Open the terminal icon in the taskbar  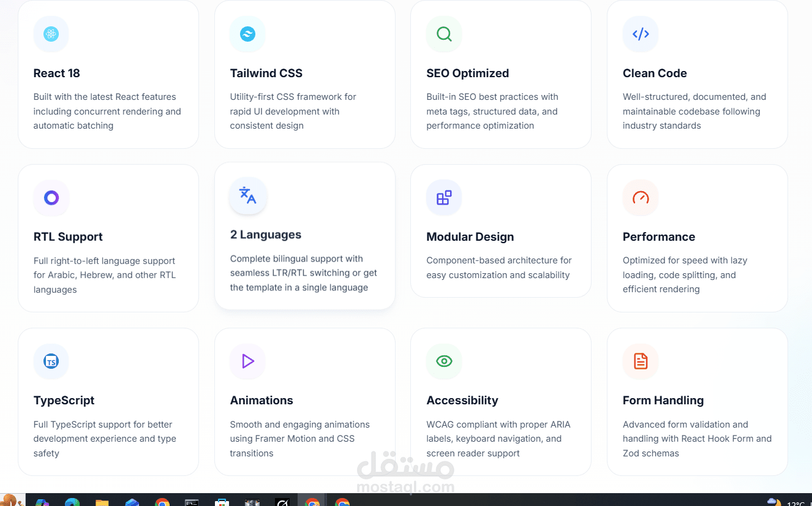pyautogui.click(x=192, y=503)
